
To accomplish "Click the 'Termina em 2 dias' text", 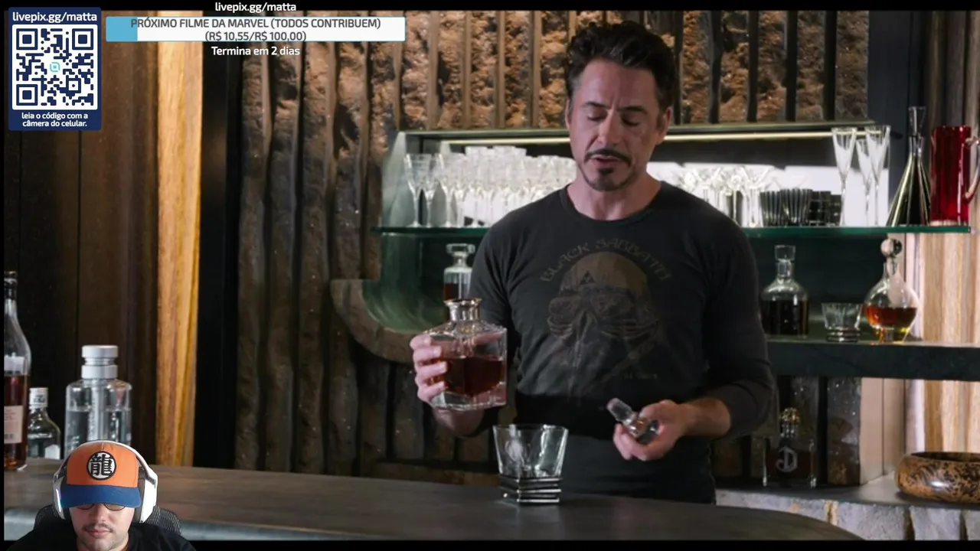I will [256, 51].
